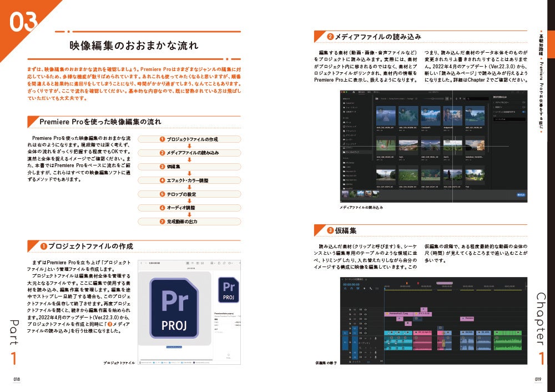Toggle nest sequence icon under timecode

pos(345,288)
